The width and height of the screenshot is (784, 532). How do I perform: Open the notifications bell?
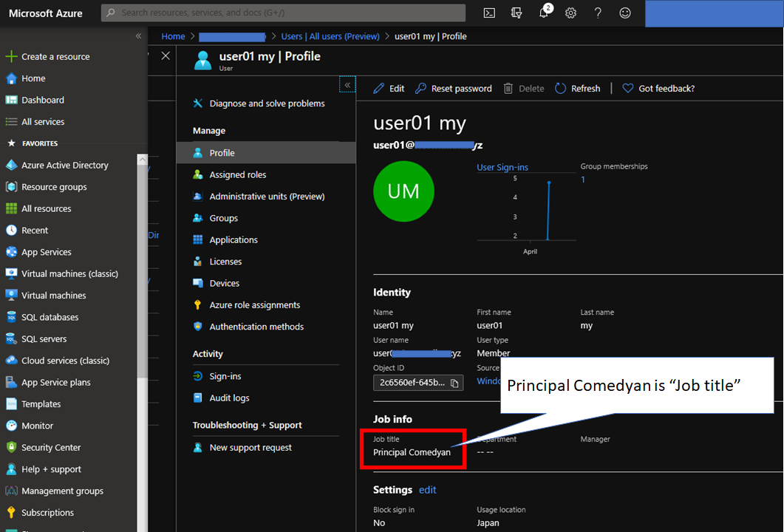point(544,13)
